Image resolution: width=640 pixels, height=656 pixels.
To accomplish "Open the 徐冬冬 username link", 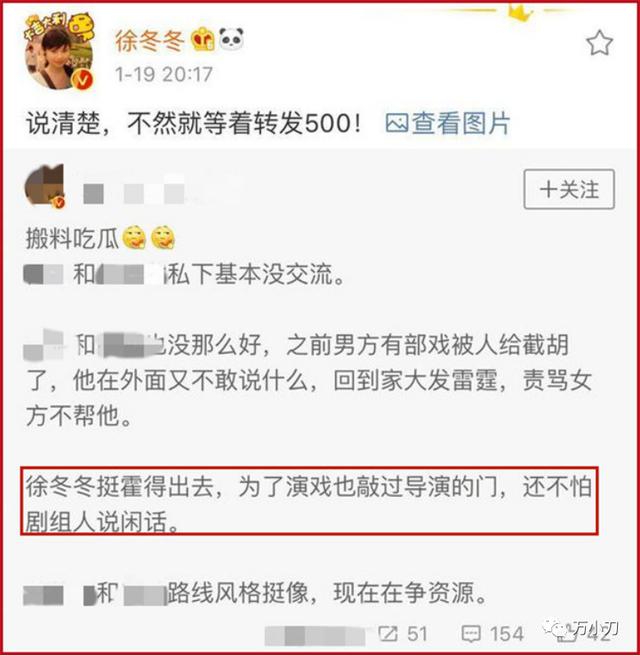I will click(150, 41).
